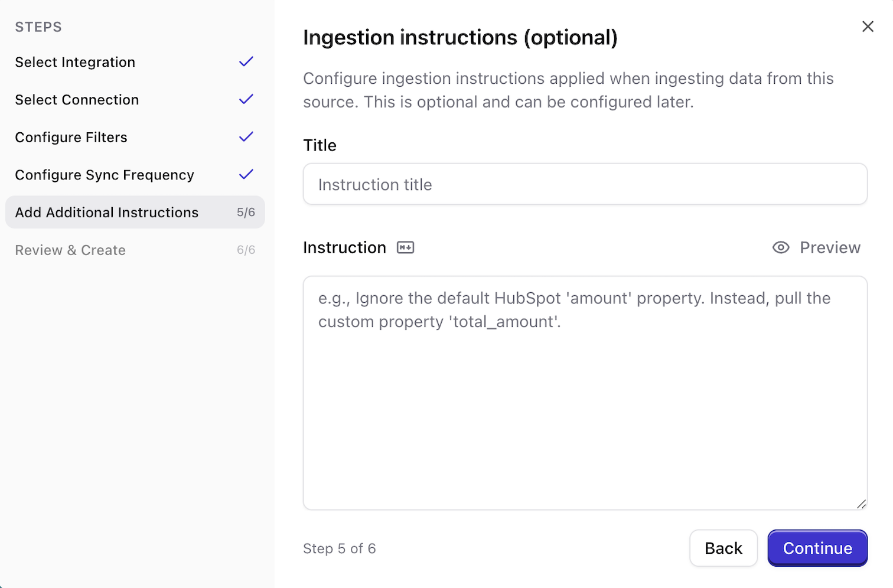Navigate back to Select Integration step
Screen dimensions: 893x588
(x=75, y=61)
